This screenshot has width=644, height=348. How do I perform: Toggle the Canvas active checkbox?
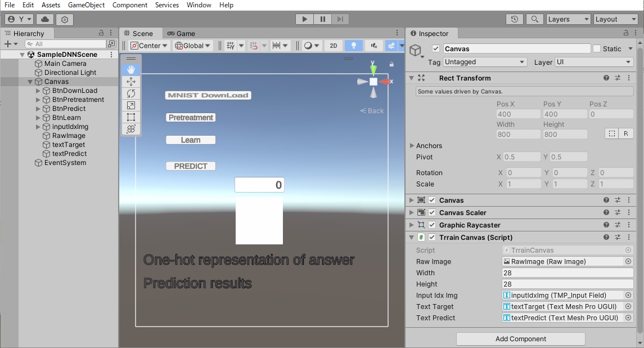[x=436, y=49]
